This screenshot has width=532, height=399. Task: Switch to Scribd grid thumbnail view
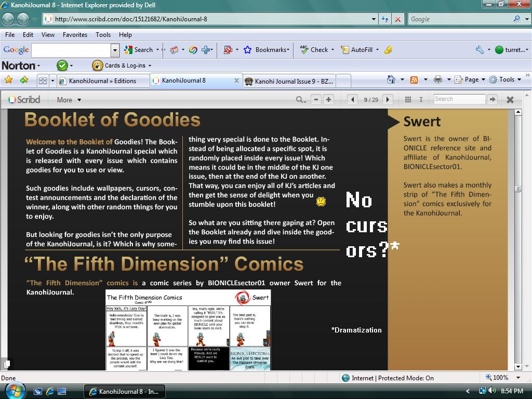tap(408, 99)
